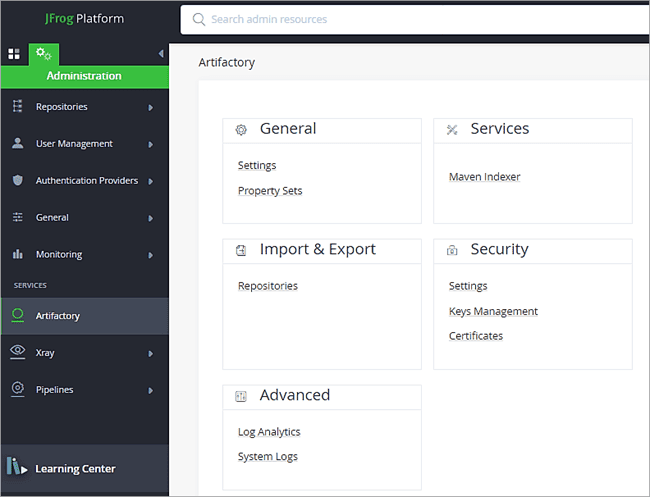The image size is (650, 497).
Task: Select Monitoring in the sidebar
Action: pyautogui.click(x=85, y=254)
